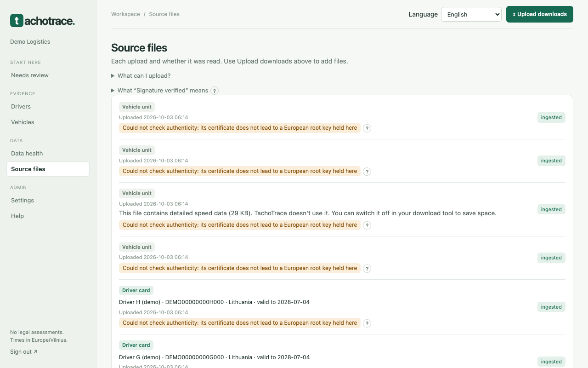The image size is (588, 368).
Task: Open Needs review in sidebar
Action: click(48, 75)
